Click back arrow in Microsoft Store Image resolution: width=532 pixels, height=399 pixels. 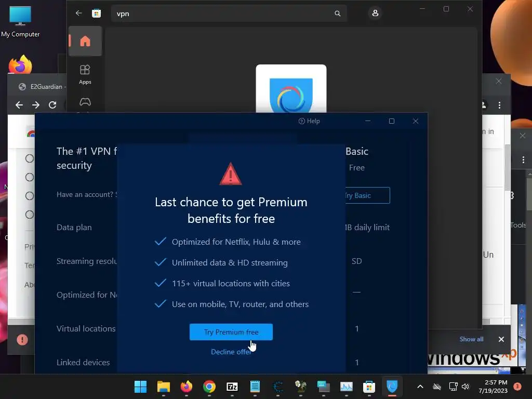[x=79, y=13]
